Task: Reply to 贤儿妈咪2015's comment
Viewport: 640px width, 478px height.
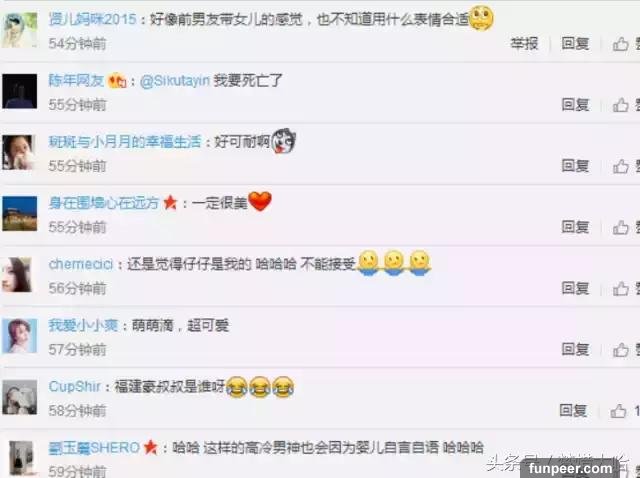Action: [575, 43]
